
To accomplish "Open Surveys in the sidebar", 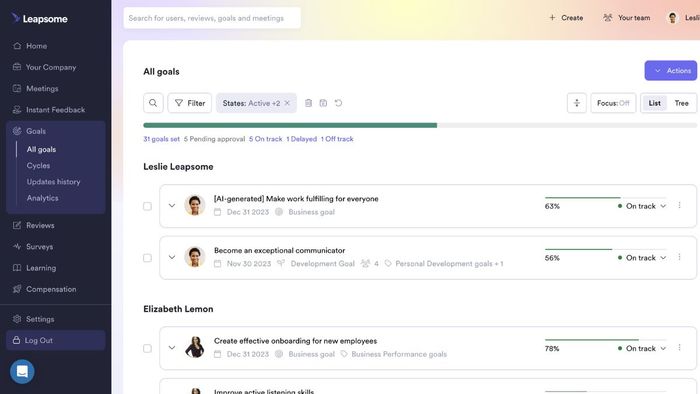I will (33, 247).
